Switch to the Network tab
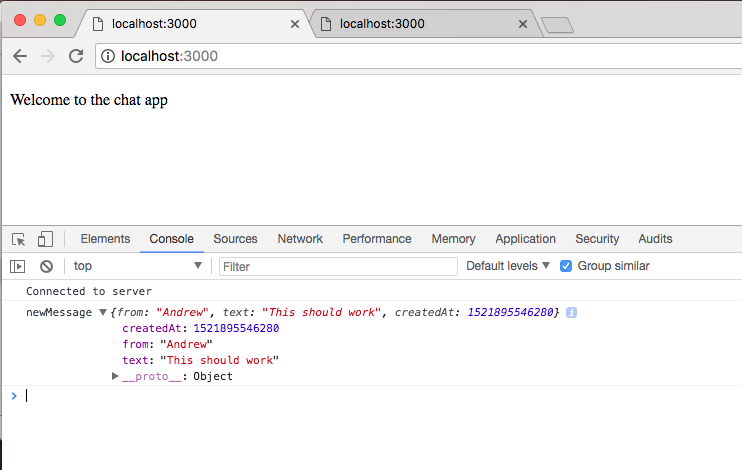This screenshot has width=742, height=470. pyautogui.click(x=300, y=239)
